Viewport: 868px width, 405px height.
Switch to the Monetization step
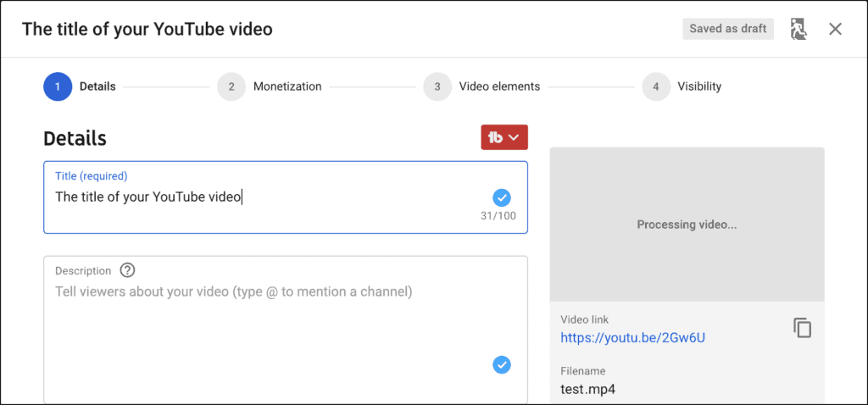tap(287, 86)
